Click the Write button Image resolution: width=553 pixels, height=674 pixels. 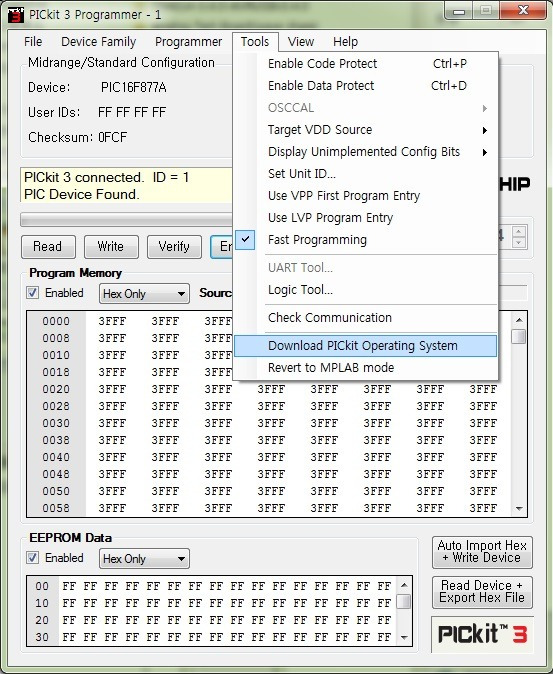[111, 247]
